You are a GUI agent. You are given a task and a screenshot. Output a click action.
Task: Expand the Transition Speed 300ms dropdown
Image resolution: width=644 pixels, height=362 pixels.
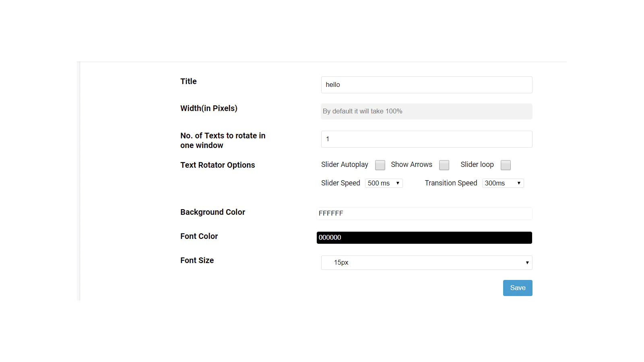(x=503, y=183)
